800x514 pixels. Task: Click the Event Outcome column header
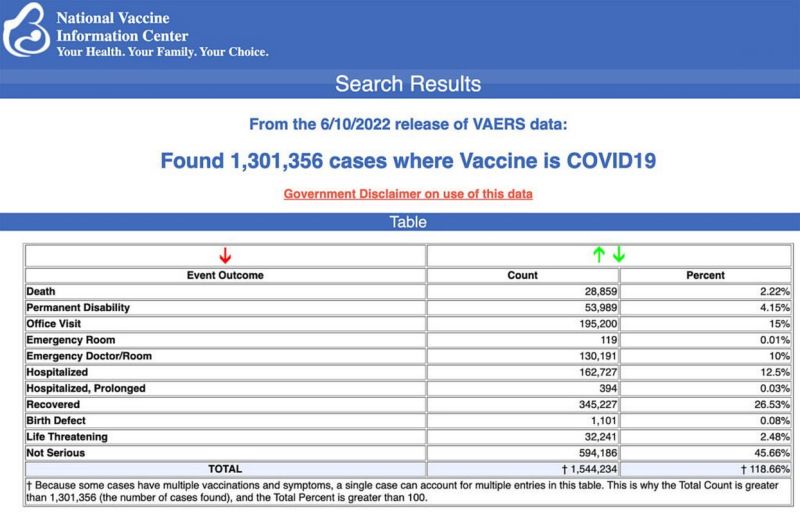[225, 275]
